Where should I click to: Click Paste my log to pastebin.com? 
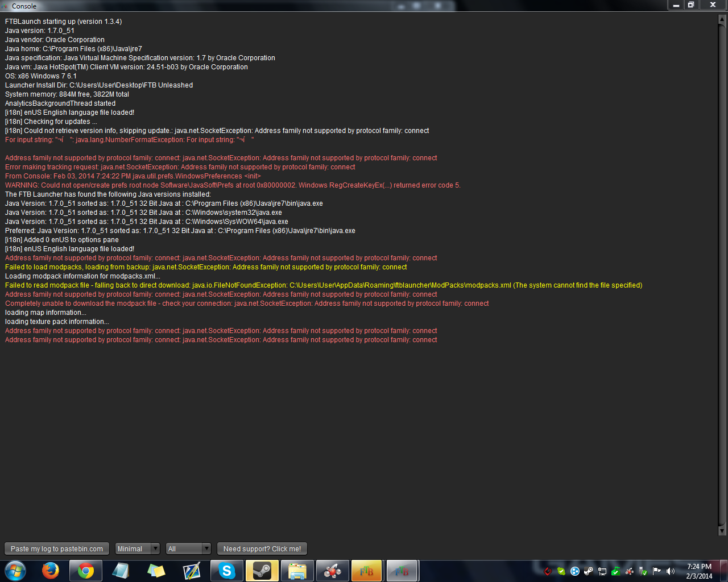tap(57, 548)
